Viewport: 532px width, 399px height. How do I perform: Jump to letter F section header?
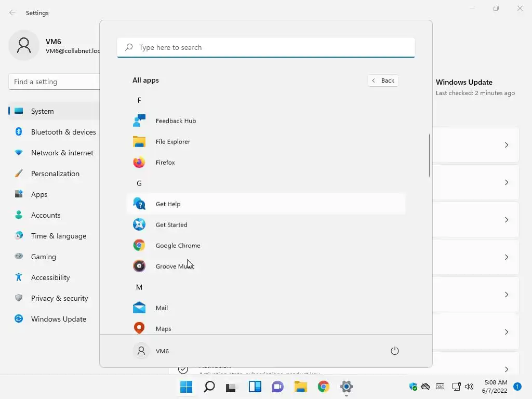coord(139,100)
